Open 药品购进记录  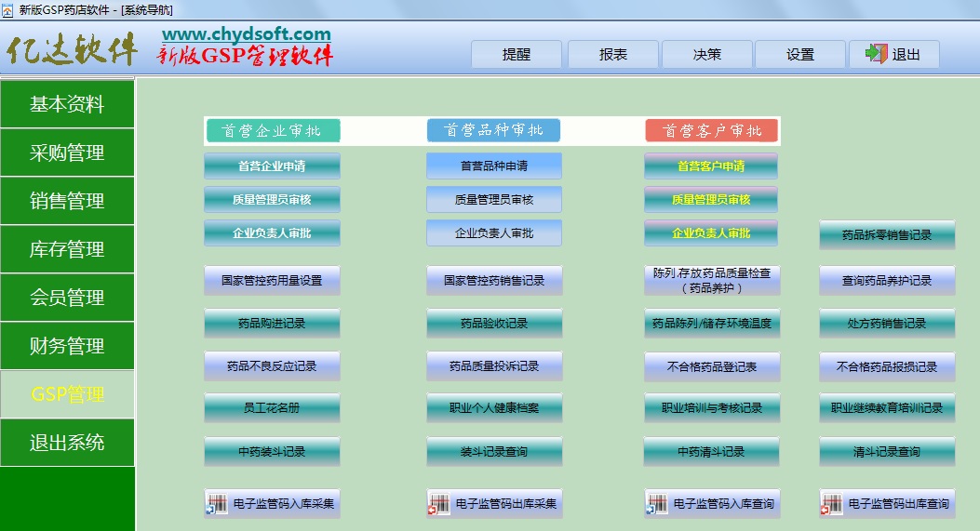tap(272, 323)
